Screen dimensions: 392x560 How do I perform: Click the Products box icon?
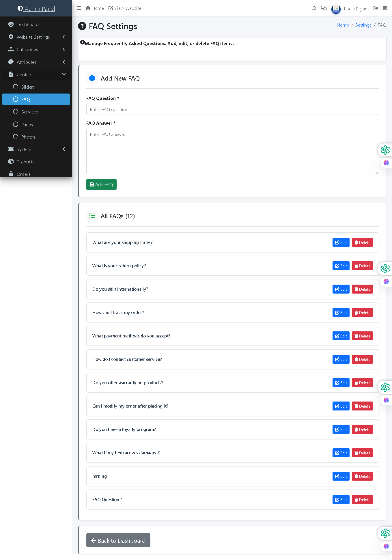pos(11,161)
